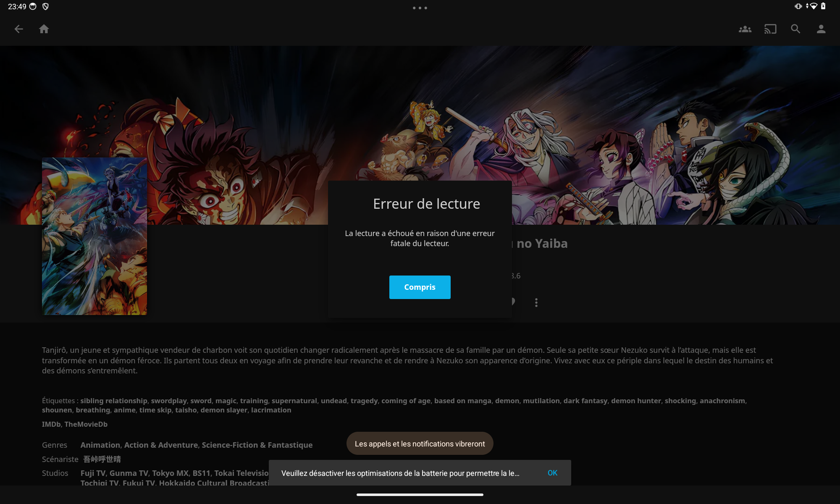
Task: Select the 'demon slayer' tag
Action: point(224,410)
